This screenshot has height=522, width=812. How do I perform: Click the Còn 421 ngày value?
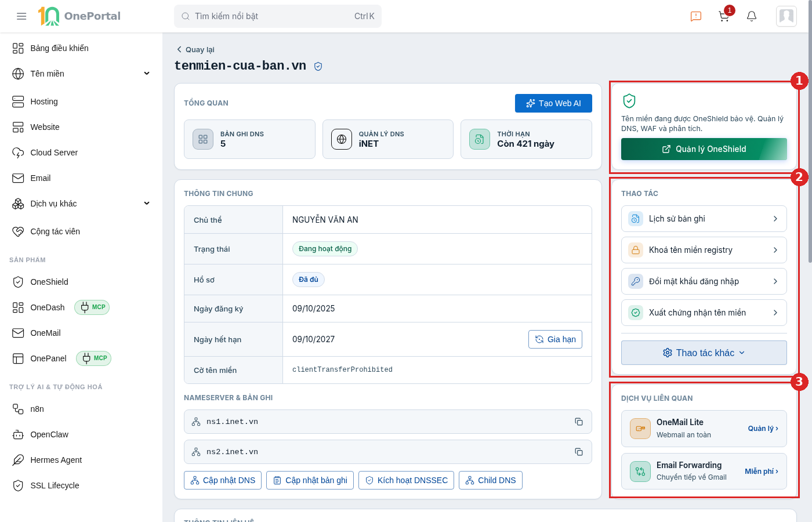(x=525, y=144)
